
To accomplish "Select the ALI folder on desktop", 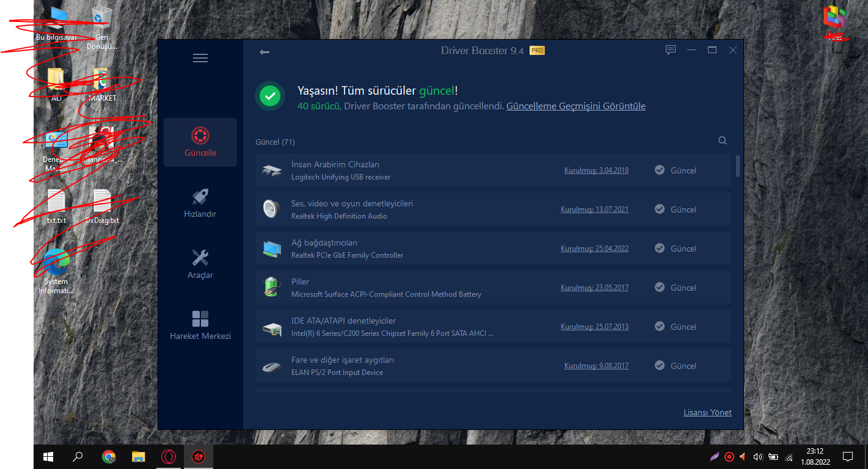I will point(56,84).
